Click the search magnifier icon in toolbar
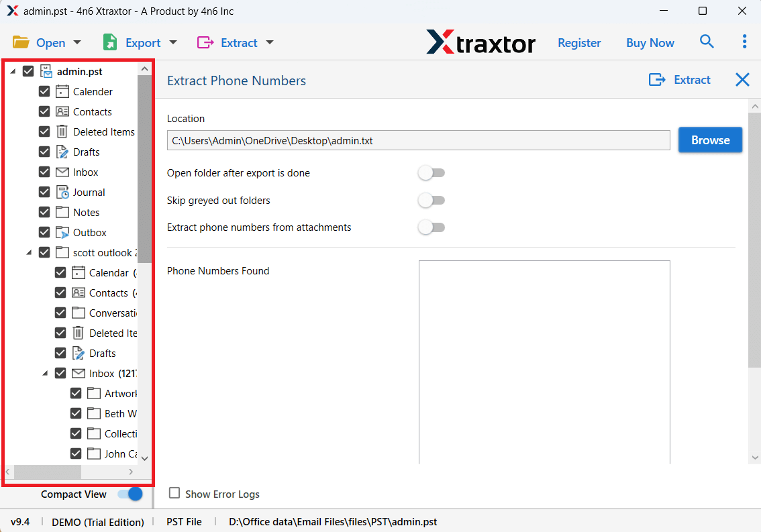This screenshot has height=532, width=761. pyautogui.click(x=707, y=42)
